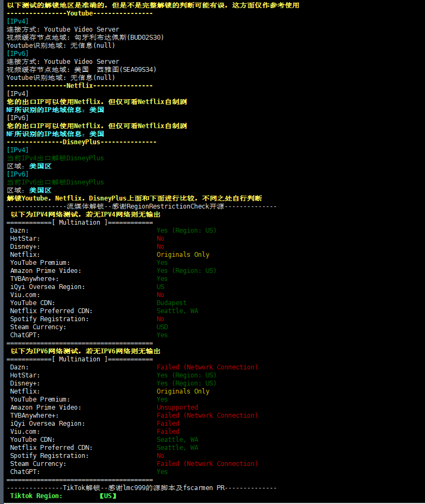This screenshot has height=504, width=425.
Task: Click the line containing '匈牙利布达佩斯(BUD02S30)'
Action: pos(85,38)
